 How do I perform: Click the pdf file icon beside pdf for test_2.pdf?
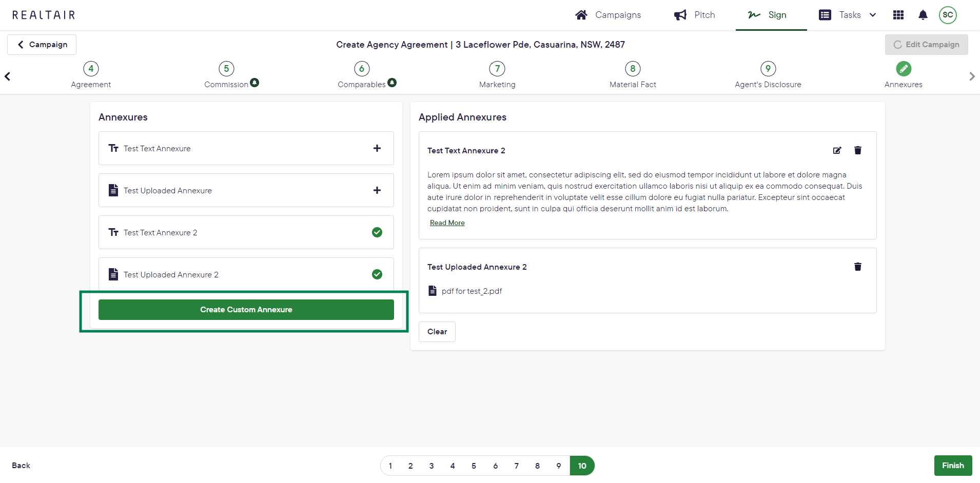tap(433, 290)
